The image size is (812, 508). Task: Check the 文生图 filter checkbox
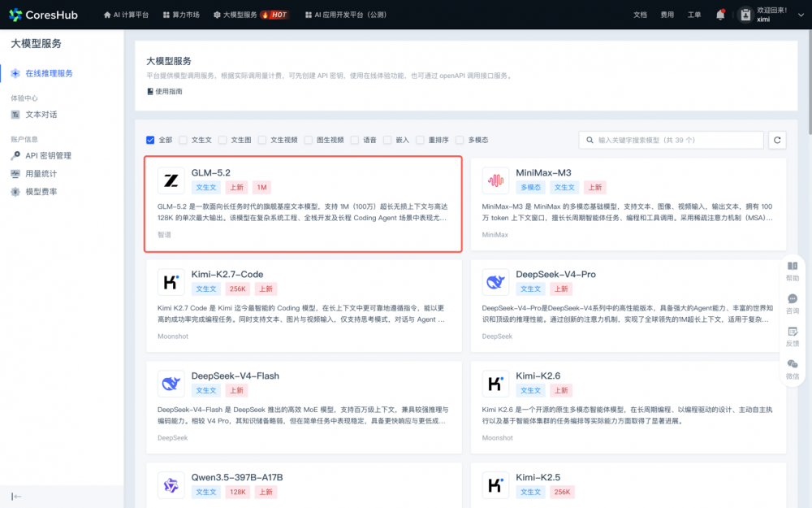(222, 140)
